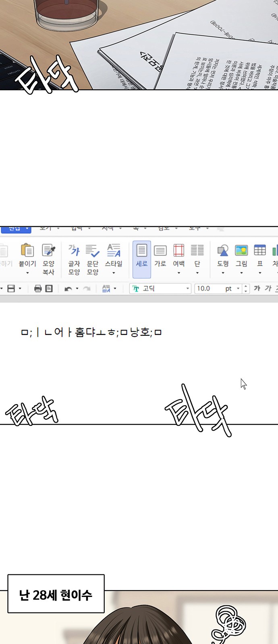Open the 고딕 font name dropdown
278x644 pixels.
160,289
